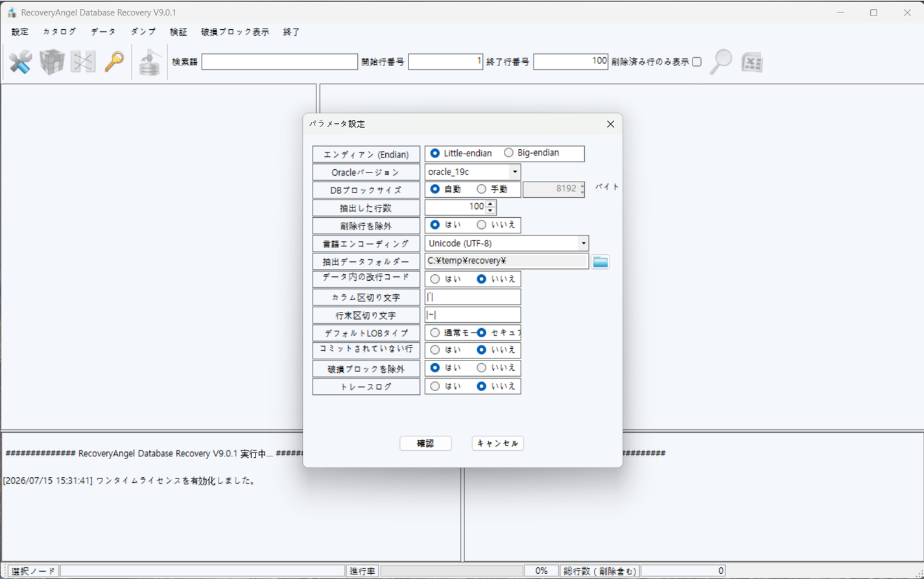Click the 検索語 search input field
The width and height of the screenshot is (924, 579).
(279, 62)
